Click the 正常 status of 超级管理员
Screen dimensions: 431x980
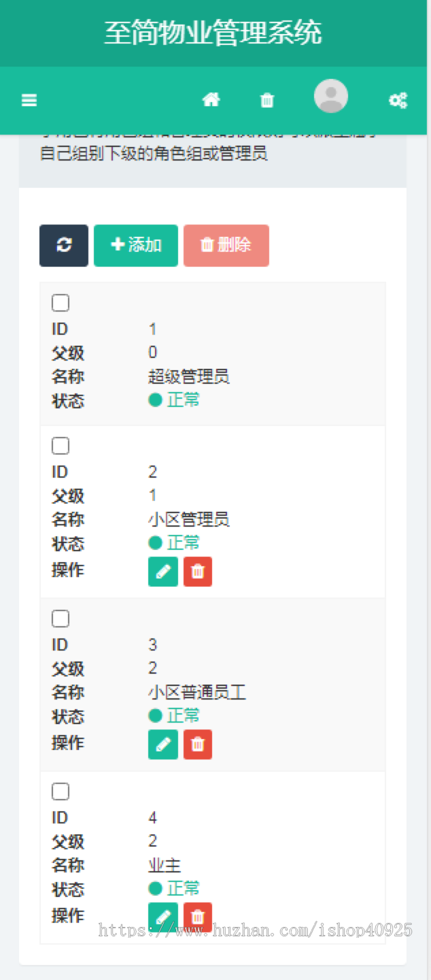[x=175, y=399]
